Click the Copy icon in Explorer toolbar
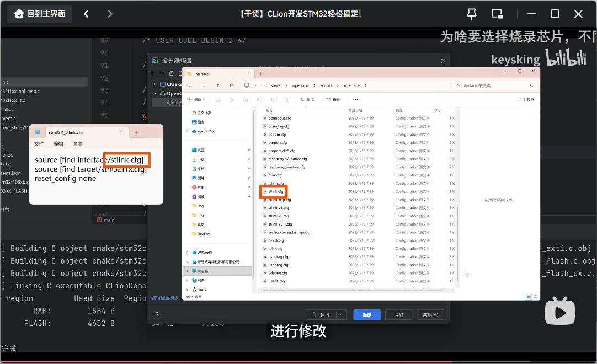Image resolution: width=597 pixels, height=364 pixels. coord(232,100)
